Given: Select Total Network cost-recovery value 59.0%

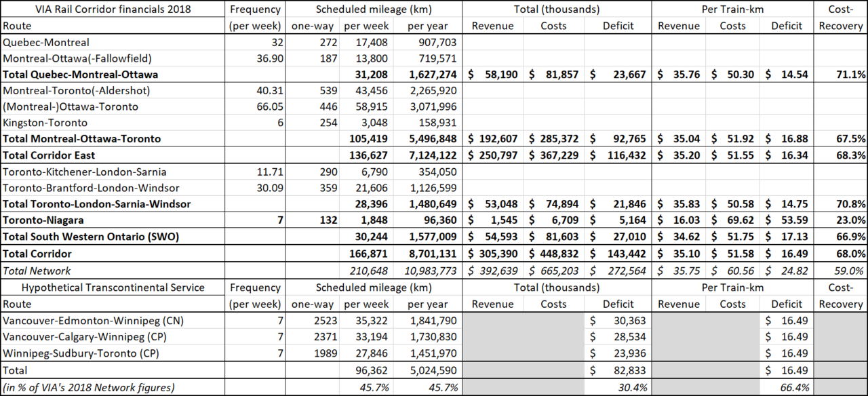Looking at the screenshot, I should (x=840, y=271).
